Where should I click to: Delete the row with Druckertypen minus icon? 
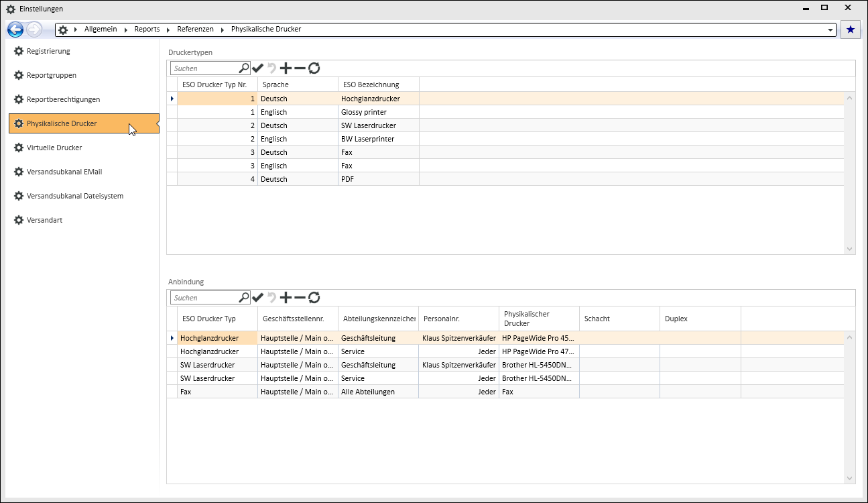300,68
